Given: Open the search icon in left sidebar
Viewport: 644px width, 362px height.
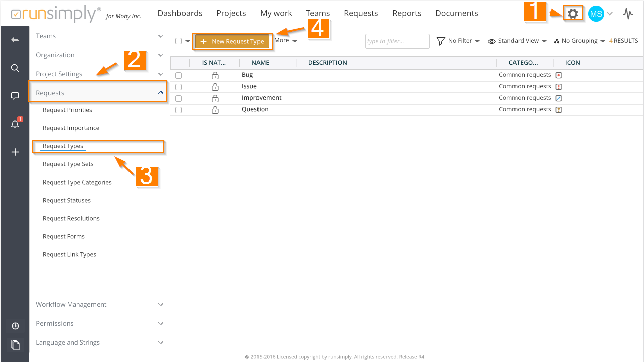Looking at the screenshot, I should click(x=15, y=68).
